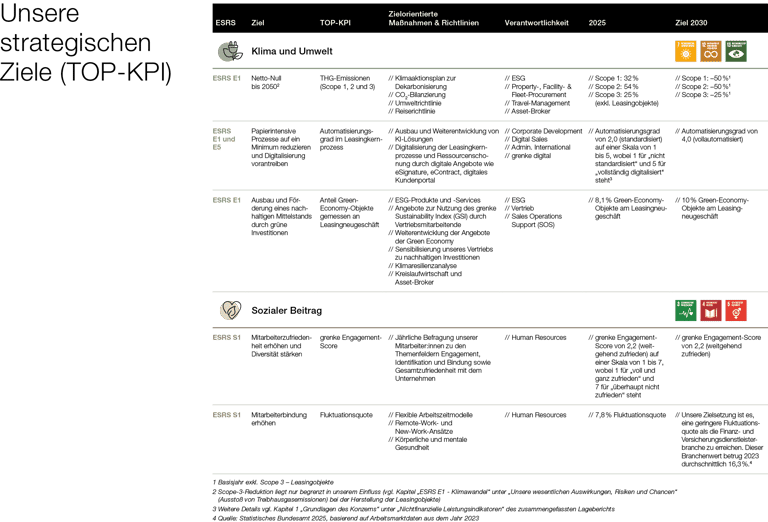This screenshot has width=768, height=522.
Task: Select the green SDG 13 eye icon
Action: pyautogui.click(x=735, y=50)
